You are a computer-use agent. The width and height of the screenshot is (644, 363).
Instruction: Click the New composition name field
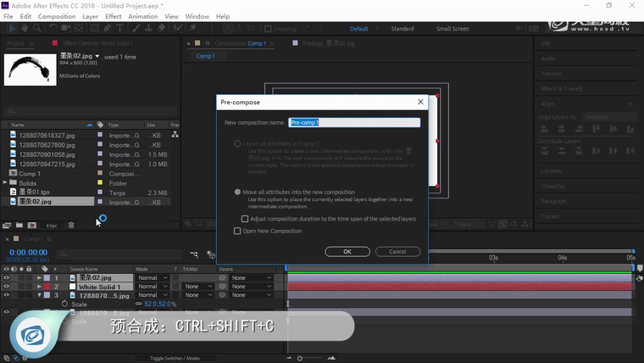pyautogui.click(x=354, y=122)
